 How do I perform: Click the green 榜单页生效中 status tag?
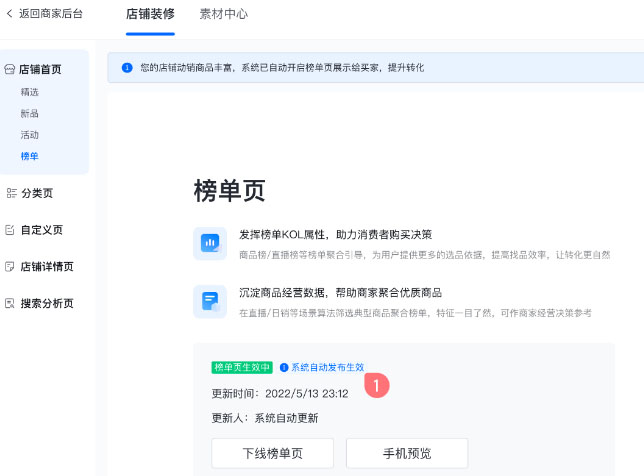pyautogui.click(x=242, y=367)
